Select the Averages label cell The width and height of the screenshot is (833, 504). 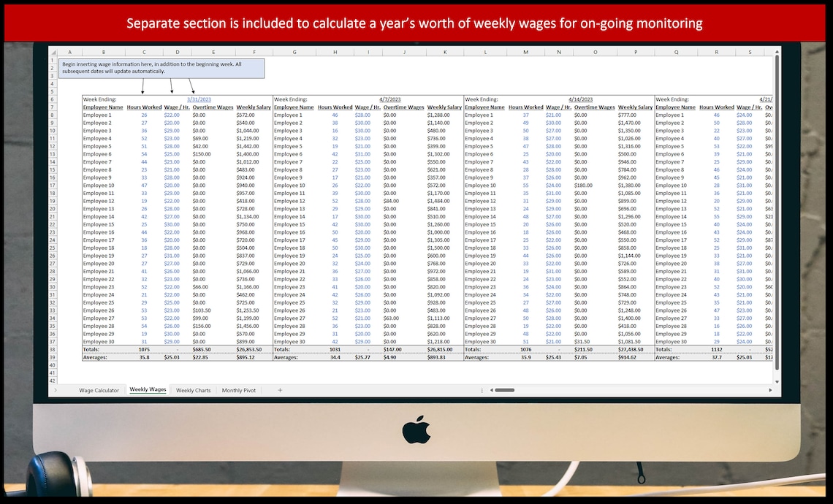pyautogui.click(x=95, y=356)
